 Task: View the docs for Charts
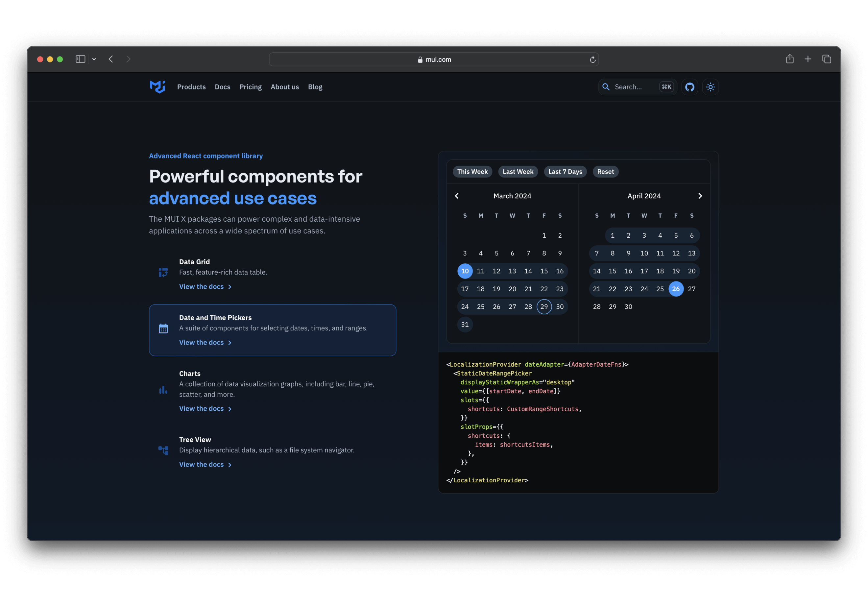tap(205, 409)
